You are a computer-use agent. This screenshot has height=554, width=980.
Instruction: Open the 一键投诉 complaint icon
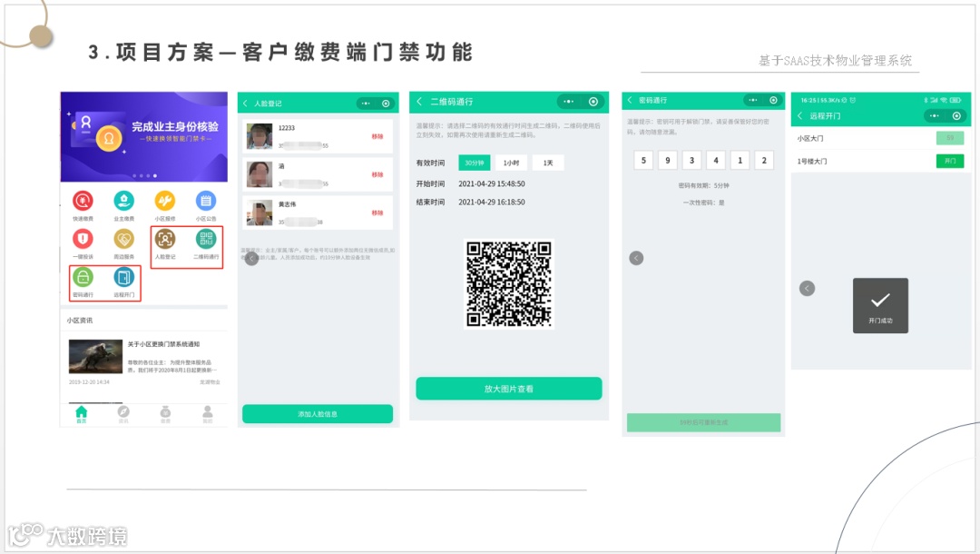[83, 238]
